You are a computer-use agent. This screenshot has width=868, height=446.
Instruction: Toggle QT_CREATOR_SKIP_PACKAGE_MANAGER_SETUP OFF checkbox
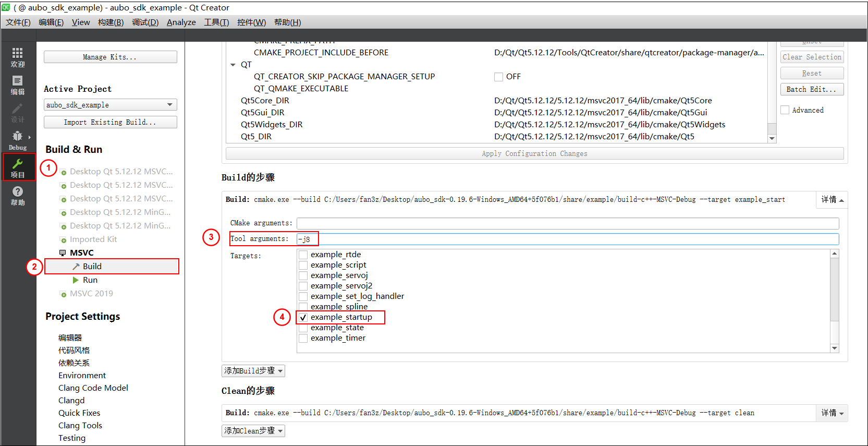(x=498, y=77)
